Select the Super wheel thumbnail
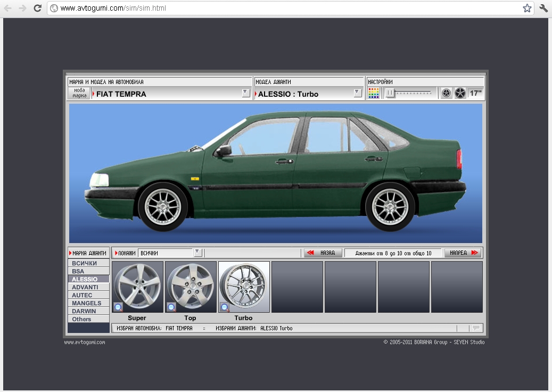 point(137,286)
